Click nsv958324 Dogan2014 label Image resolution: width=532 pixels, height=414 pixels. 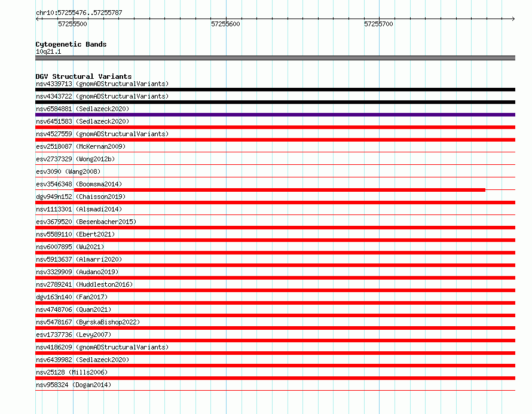point(74,385)
